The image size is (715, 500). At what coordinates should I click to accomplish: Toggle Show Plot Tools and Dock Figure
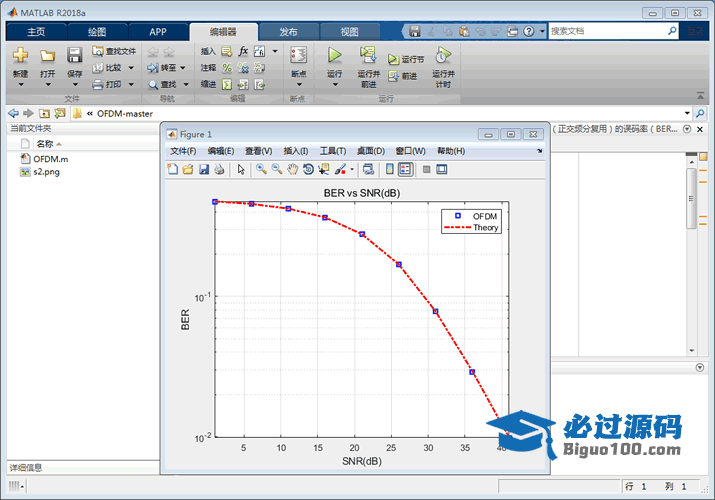(x=441, y=169)
